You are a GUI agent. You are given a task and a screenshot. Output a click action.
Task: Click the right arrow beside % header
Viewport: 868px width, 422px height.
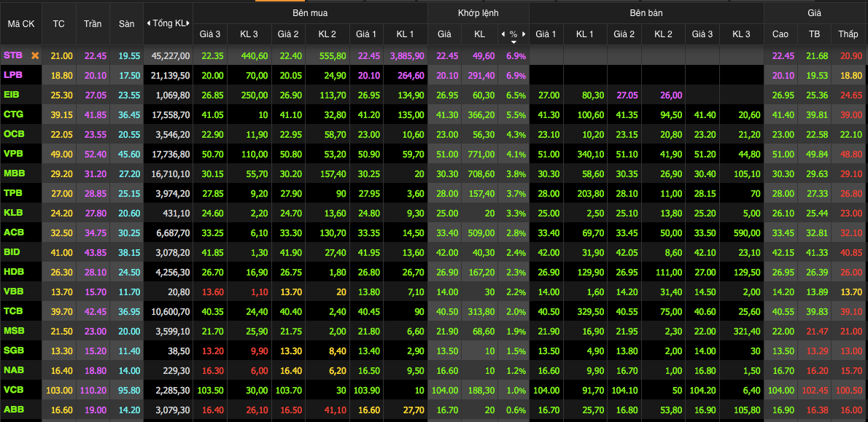(x=524, y=34)
